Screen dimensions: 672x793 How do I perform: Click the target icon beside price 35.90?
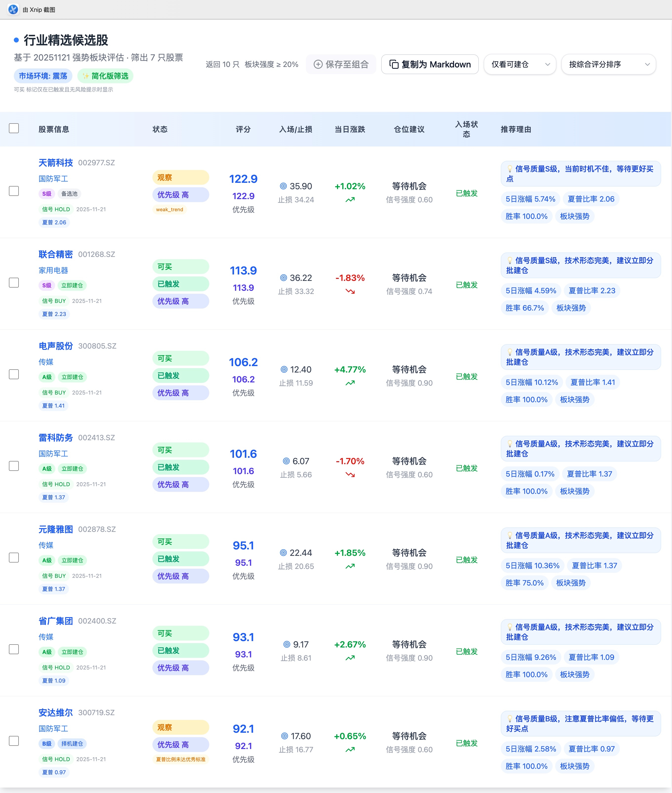[x=283, y=186]
